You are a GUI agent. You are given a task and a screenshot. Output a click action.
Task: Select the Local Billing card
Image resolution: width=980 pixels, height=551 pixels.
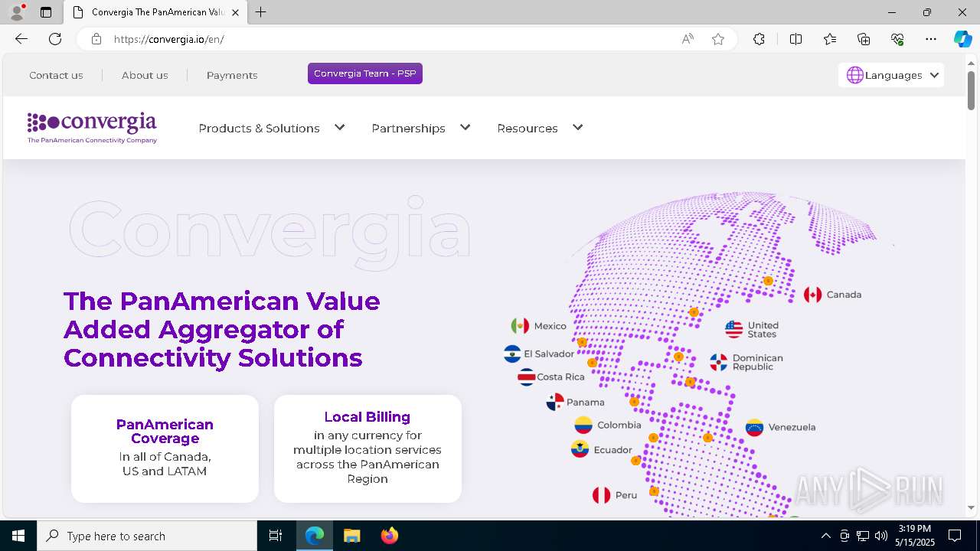click(367, 448)
